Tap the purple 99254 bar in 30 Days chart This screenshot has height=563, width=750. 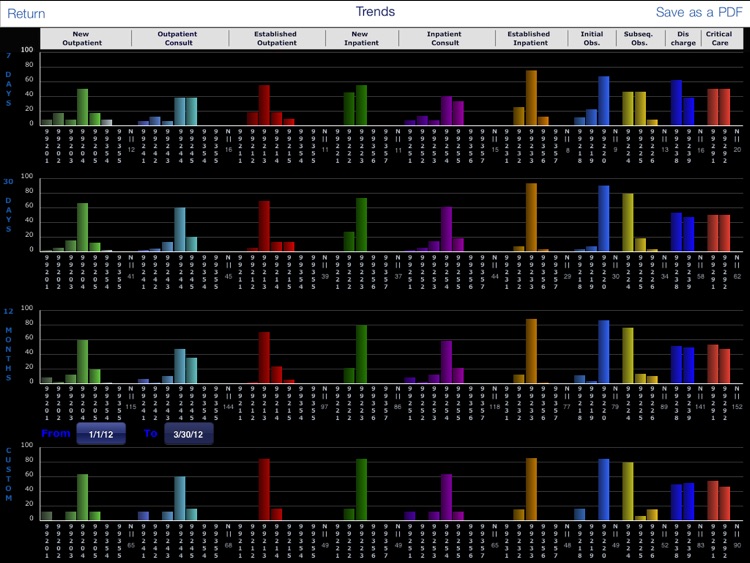[446, 229]
